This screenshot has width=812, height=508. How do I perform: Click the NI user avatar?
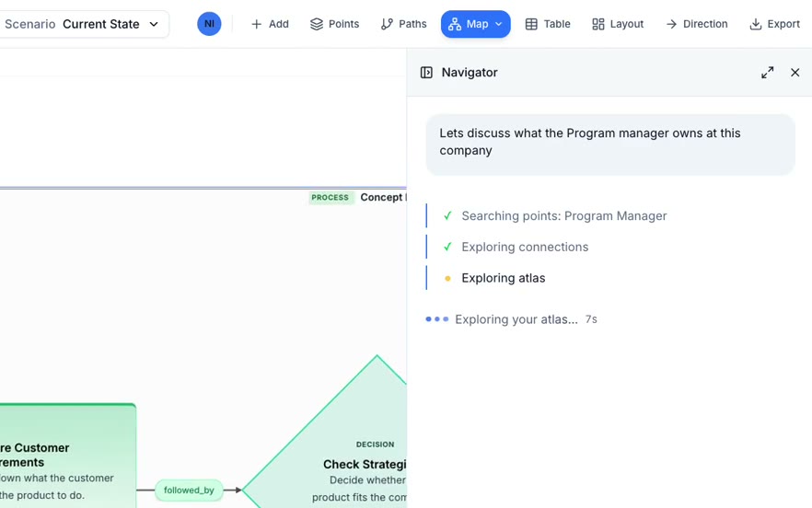(209, 24)
